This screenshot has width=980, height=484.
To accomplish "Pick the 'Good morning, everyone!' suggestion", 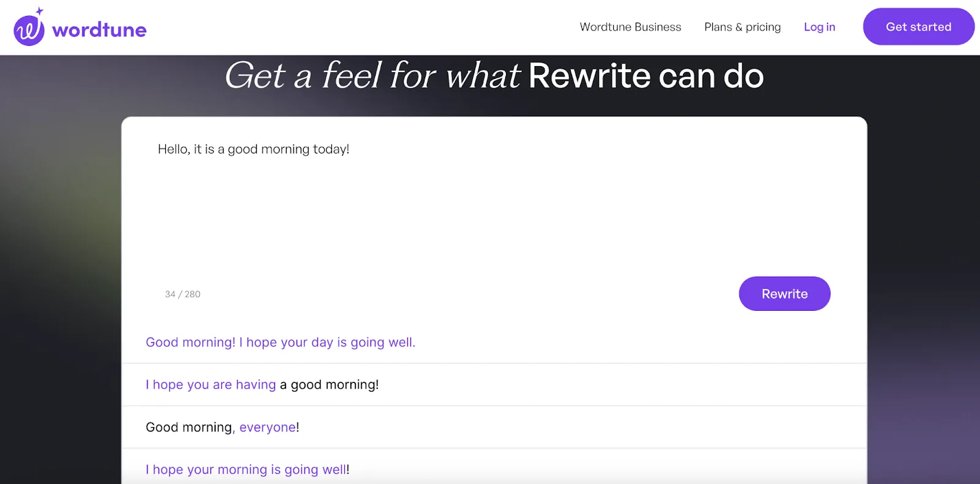I will 494,427.
